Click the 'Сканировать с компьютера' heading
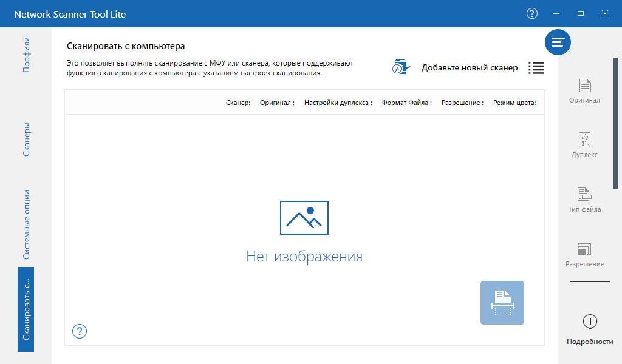Screen dimensions: 622x364 point(126,46)
